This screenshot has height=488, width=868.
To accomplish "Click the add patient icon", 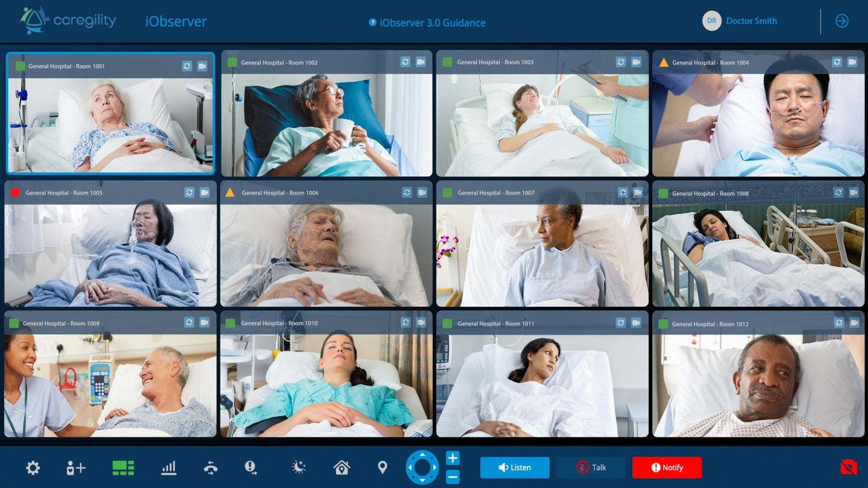I will click(x=76, y=468).
